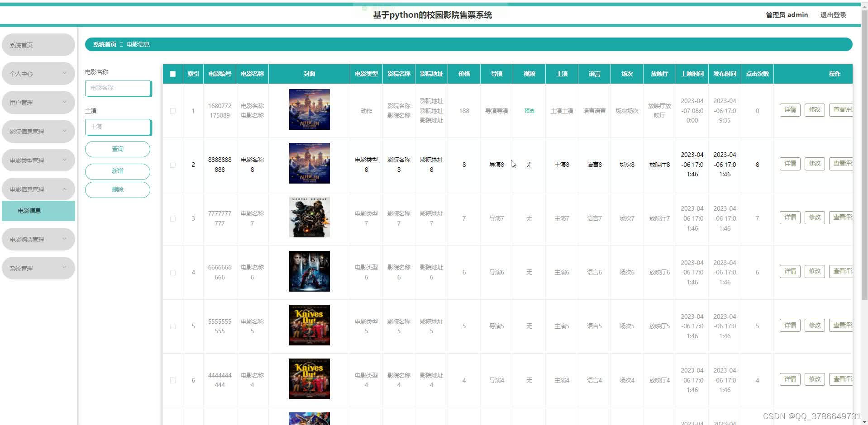Click 管理员 admin in the header
This screenshot has height=425, width=868.
click(787, 15)
